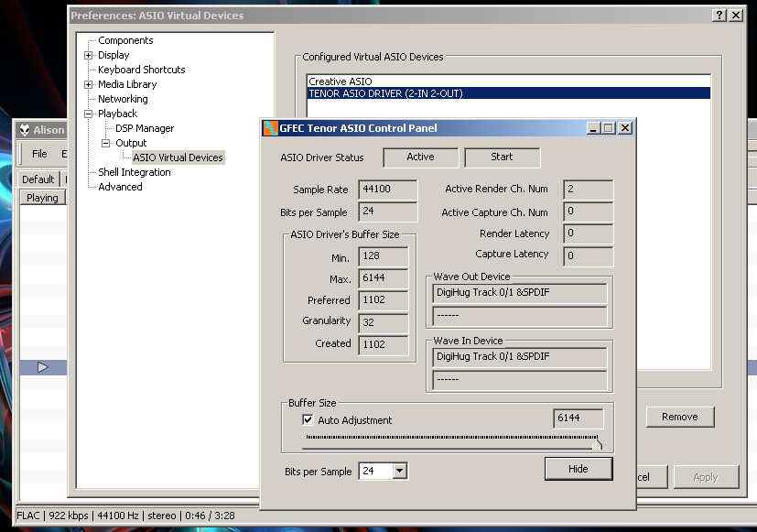Open the Bits per Sample dropdown

400,471
